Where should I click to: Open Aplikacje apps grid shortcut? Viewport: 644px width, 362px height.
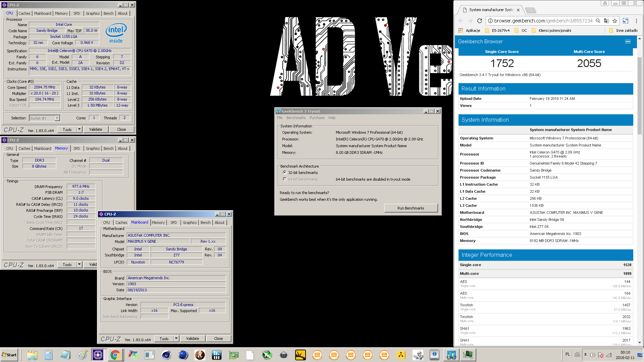point(470,31)
